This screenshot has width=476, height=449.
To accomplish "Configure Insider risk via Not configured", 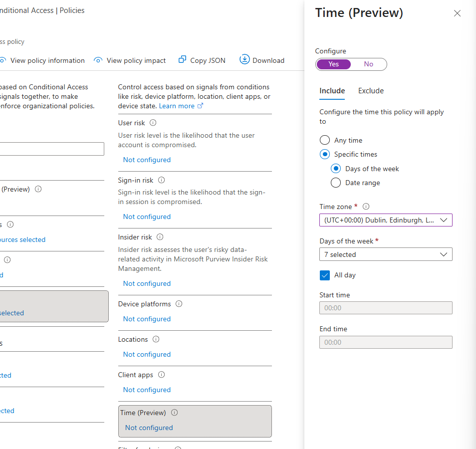I will point(147,283).
